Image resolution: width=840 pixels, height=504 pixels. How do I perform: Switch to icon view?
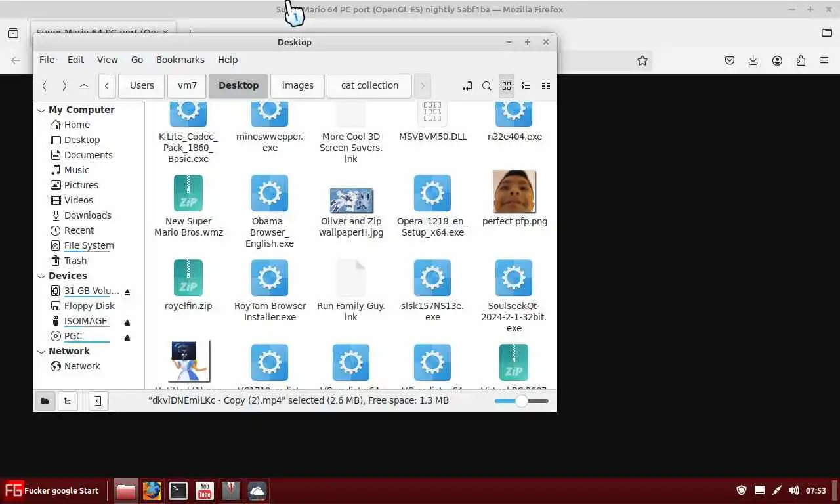tap(507, 86)
